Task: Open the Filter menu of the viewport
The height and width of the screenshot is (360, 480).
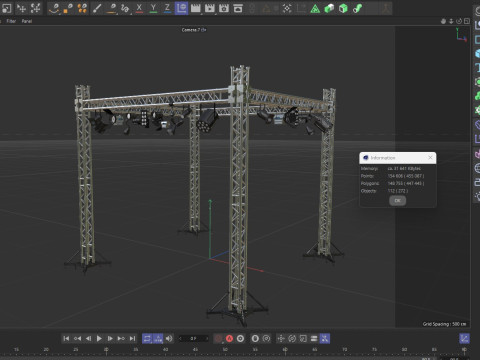Action: [11, 21]
